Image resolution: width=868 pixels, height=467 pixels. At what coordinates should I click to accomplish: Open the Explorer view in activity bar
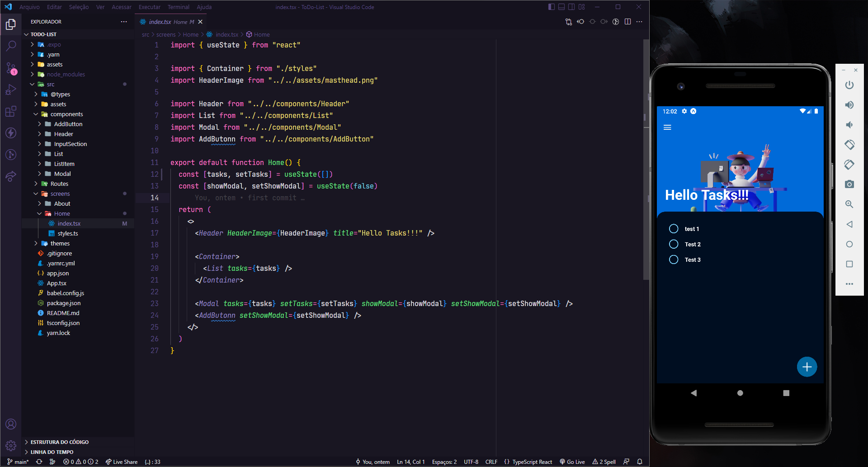(11, 24)
